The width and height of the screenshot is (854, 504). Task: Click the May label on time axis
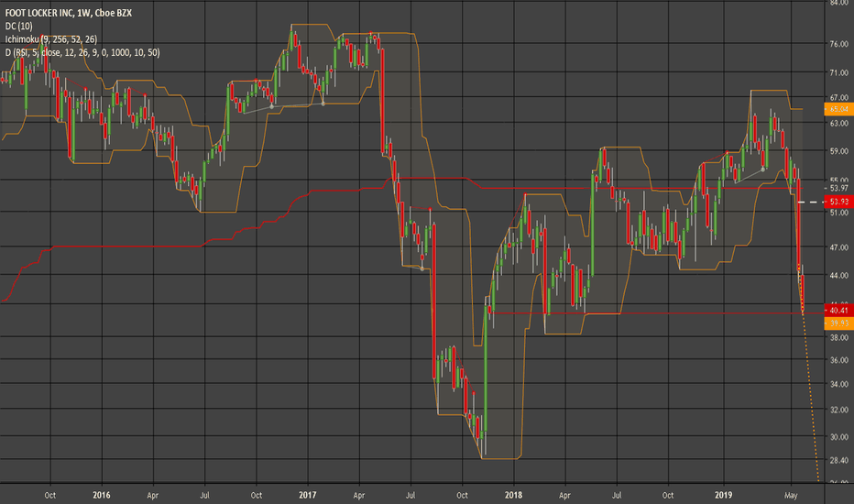click(791, 495)
